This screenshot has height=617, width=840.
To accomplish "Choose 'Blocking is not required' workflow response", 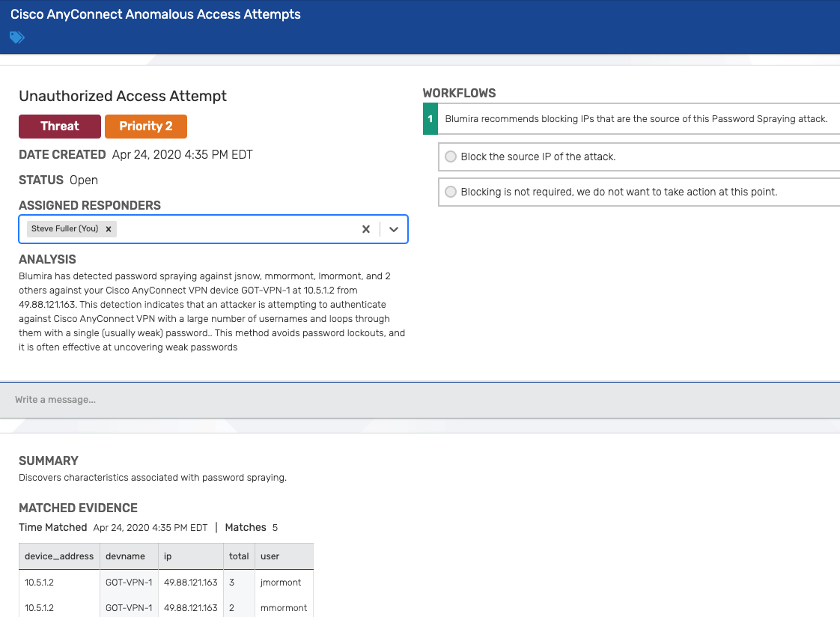I will pos(450,192).
